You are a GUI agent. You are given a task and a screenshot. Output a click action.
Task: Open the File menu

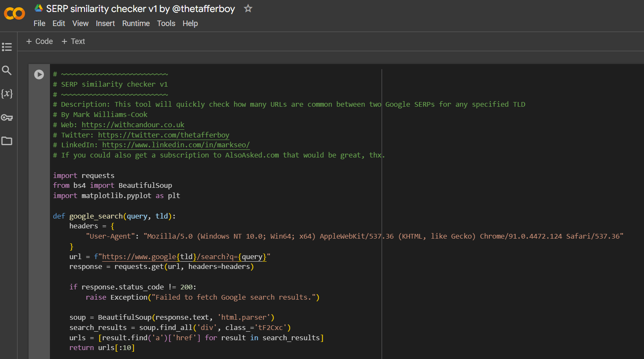tap(39, 23)
